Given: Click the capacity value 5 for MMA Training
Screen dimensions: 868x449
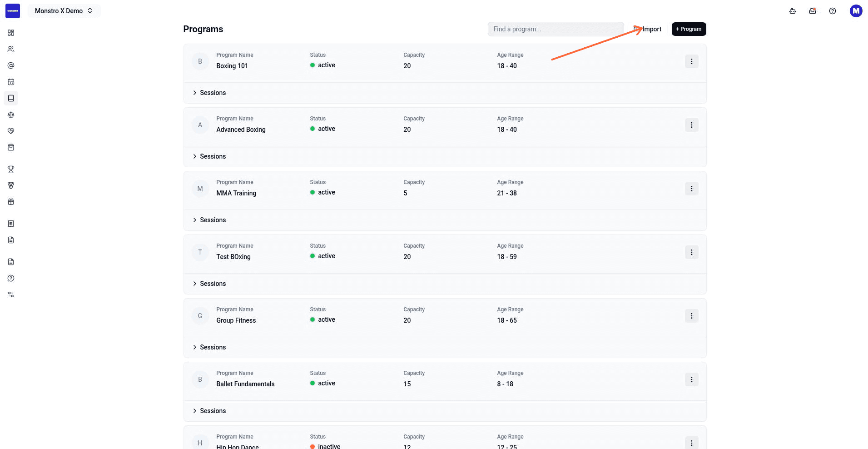Looking at the screenshot, I should (x=405, y=193).
